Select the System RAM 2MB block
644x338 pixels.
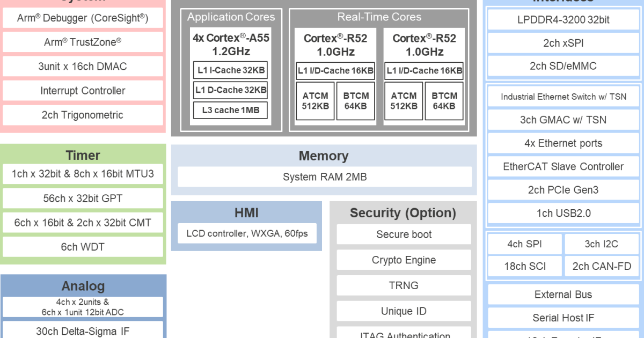[x=324, y=177]
